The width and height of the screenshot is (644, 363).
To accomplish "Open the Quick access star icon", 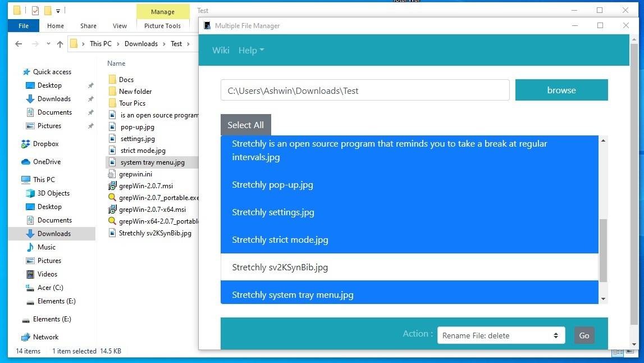I will 26,72.
